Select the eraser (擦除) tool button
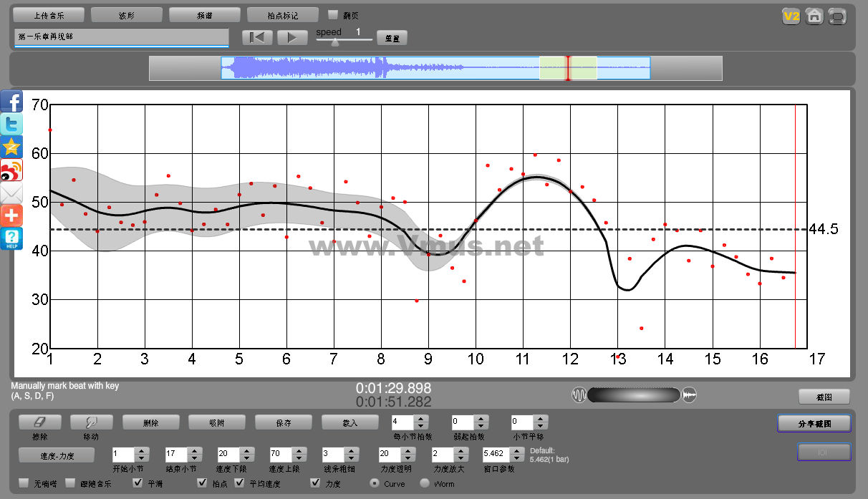 39,422
